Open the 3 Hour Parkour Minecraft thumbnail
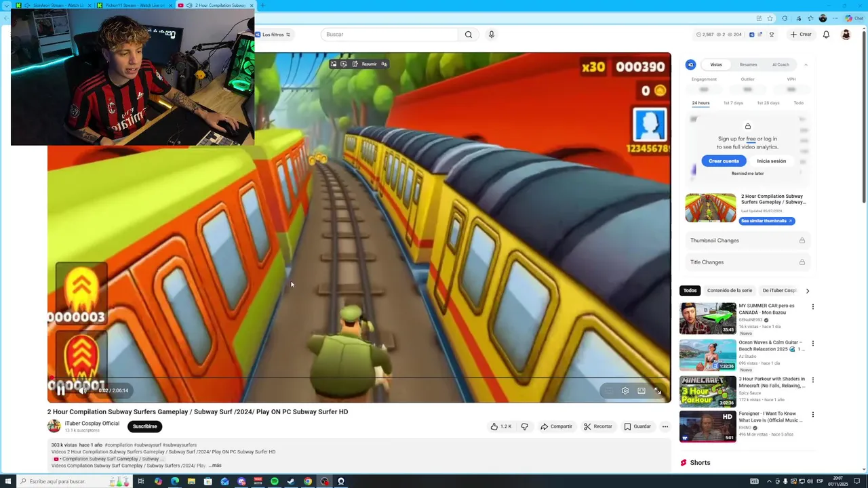 click(x=707, y=392)
